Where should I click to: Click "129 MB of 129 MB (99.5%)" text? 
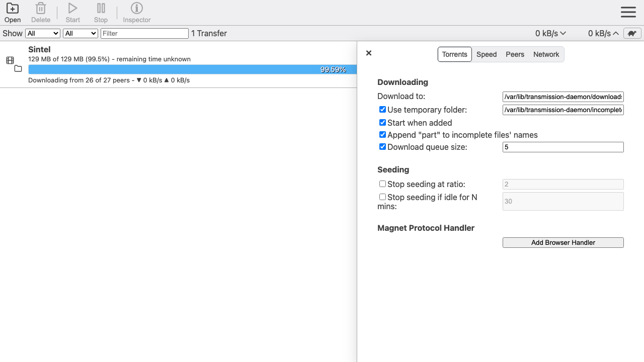coord(69,59)
